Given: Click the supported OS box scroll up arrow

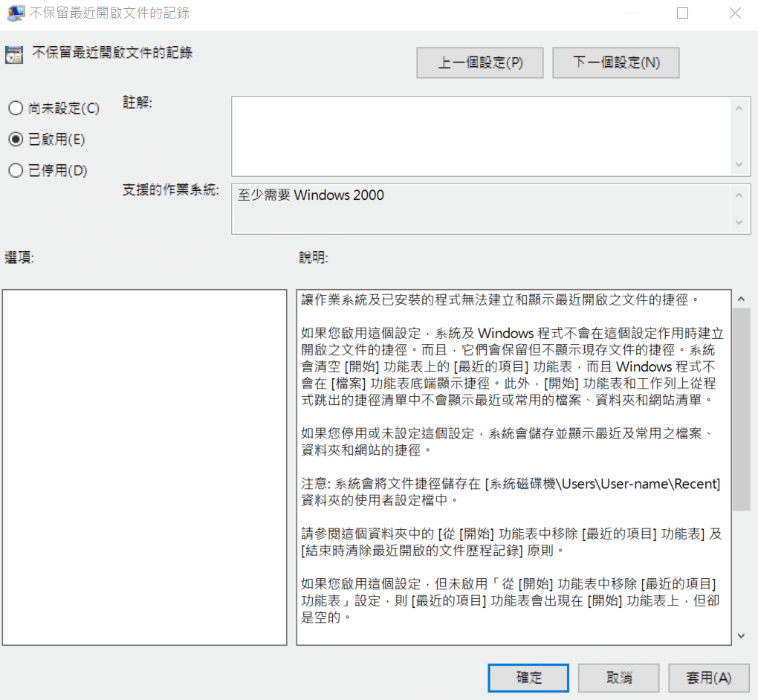Looking at the screenshot, I should [739, 195].
